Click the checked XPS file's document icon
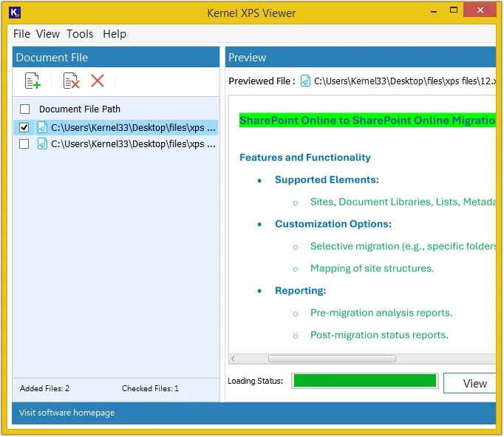Image resolution: width=504 pixels, height=437 pixels. pyautogui.click(x=42, y=128)
